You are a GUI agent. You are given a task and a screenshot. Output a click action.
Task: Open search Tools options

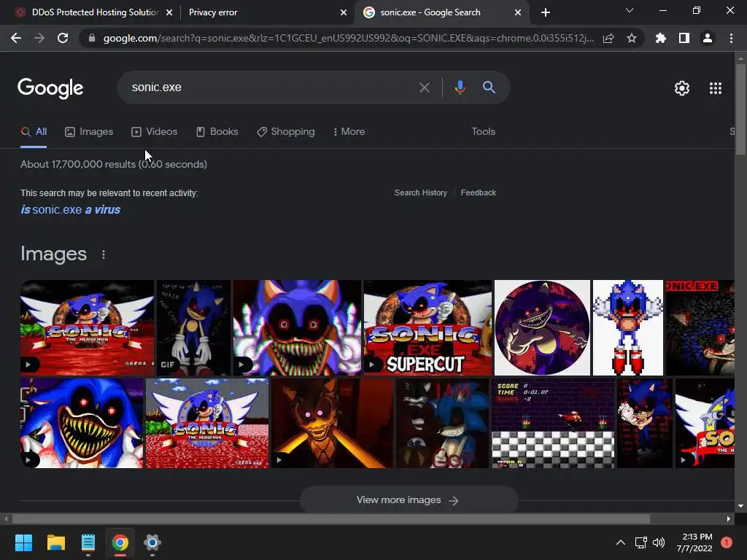[483, 132]
